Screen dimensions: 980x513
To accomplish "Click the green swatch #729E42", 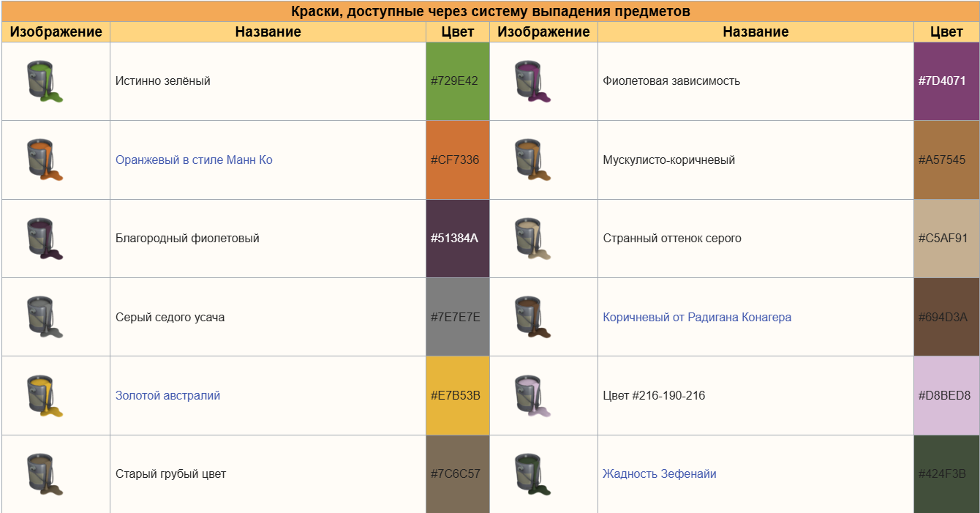I will click(x=458, y=81).
